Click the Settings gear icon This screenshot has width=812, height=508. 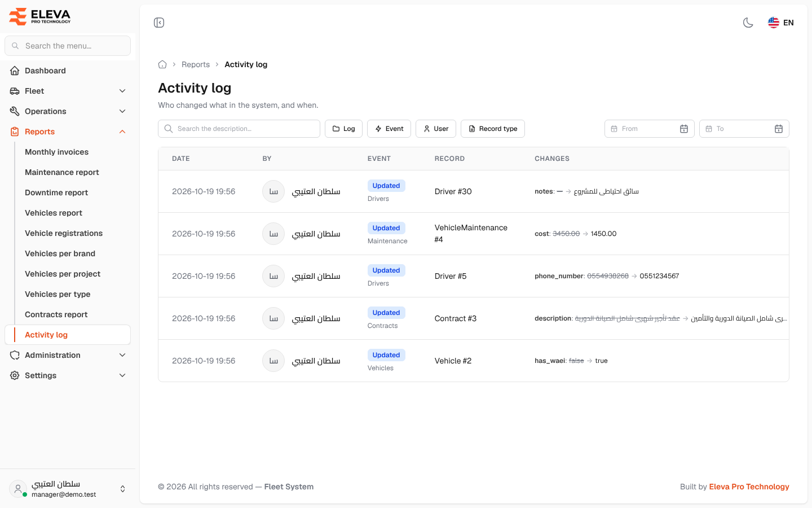15,375
